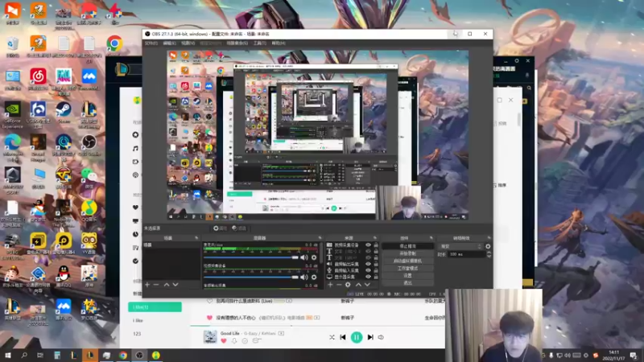The height and width of the screenshot is (362, 644).
Task: Download Good Life using download icon
Action: click(x=234, y=340)
